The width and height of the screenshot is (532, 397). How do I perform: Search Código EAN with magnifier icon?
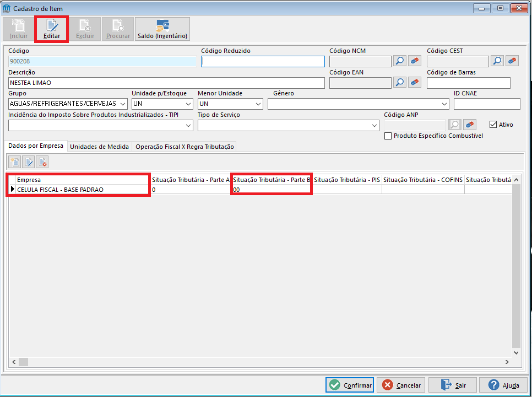(x=400, y=83)
